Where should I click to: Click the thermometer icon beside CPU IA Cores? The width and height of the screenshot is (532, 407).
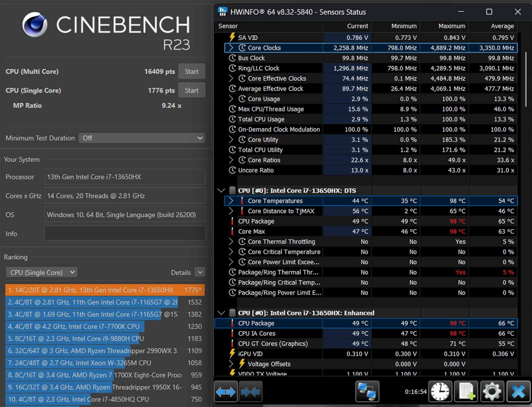point(232,333)
